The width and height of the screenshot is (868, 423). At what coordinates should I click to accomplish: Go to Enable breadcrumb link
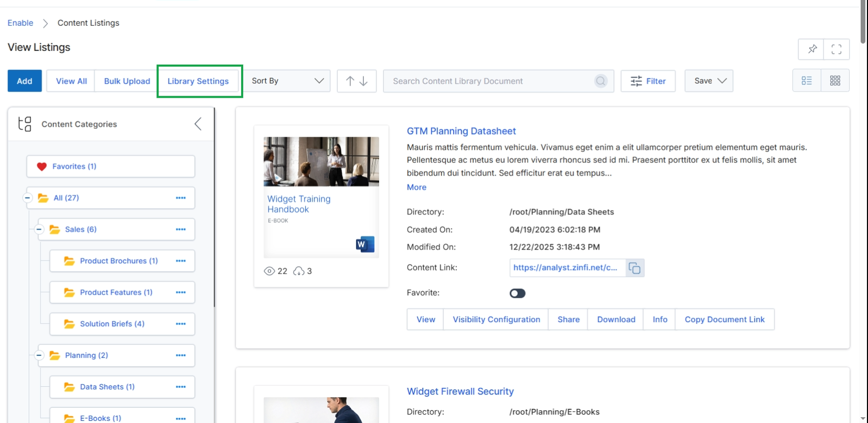[x=20, y=23]
